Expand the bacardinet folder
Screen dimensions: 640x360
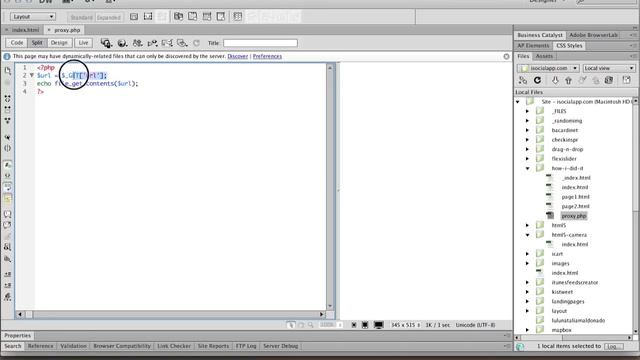[x=527, y=130]
